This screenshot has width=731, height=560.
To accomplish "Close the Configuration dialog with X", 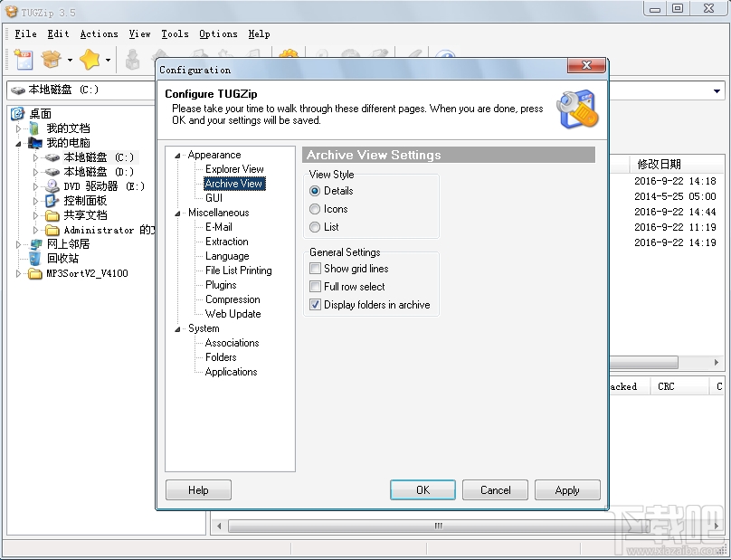I will pos(586,65).
